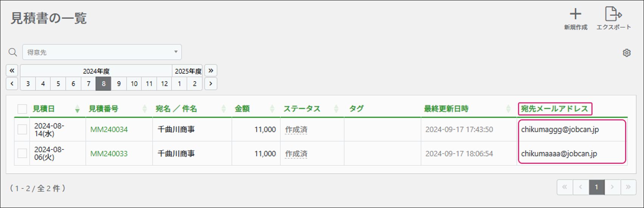Check the row for estimate MM240033
Image resolution: width=644 pixels, height=208 pixels.
[x=22, y=153]
